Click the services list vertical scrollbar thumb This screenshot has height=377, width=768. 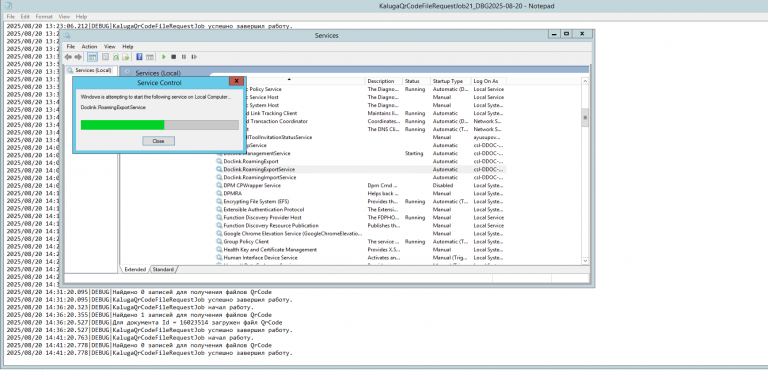[584, 118]
